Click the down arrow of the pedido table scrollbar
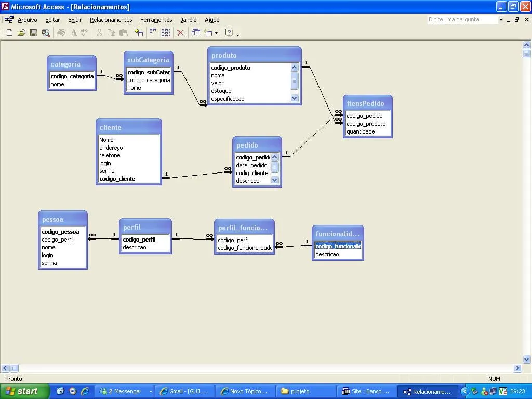The width and height of the screenshot is (532, 399). [x=275, y=180]
